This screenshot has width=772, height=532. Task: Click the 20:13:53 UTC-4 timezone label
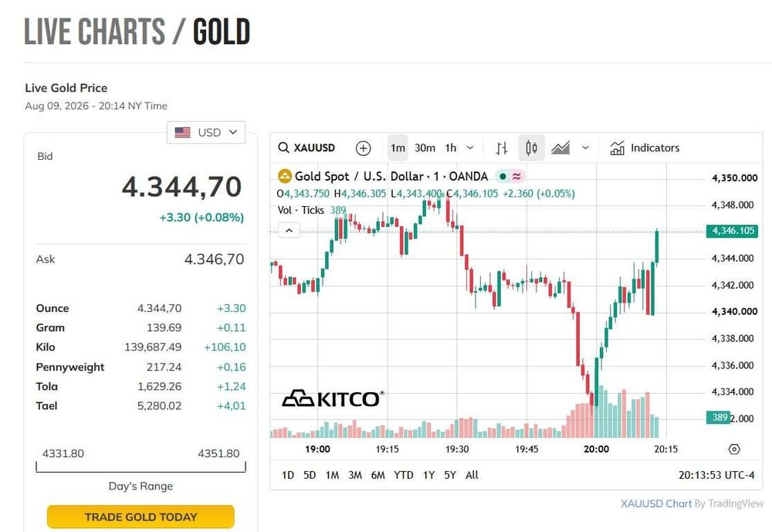point(716,476)
